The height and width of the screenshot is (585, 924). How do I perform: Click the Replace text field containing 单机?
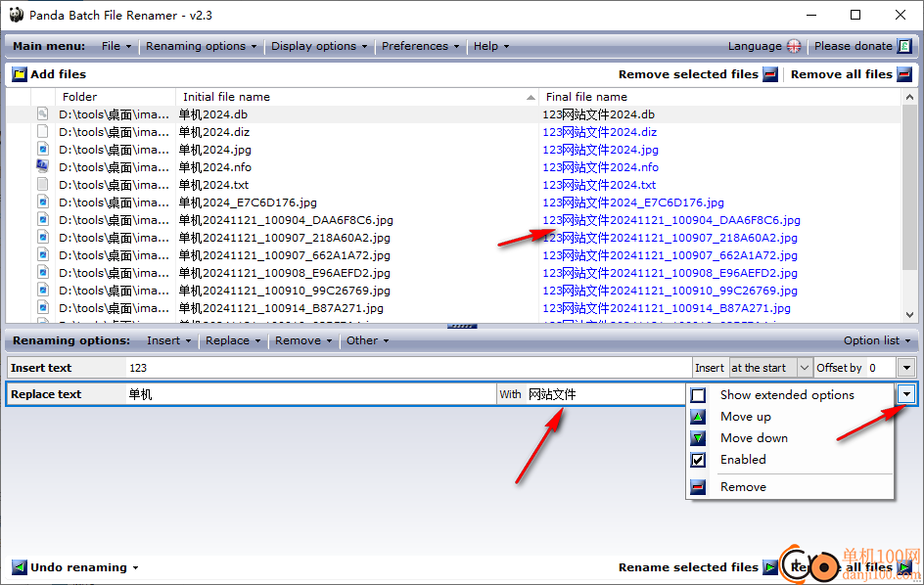[311, 394]
